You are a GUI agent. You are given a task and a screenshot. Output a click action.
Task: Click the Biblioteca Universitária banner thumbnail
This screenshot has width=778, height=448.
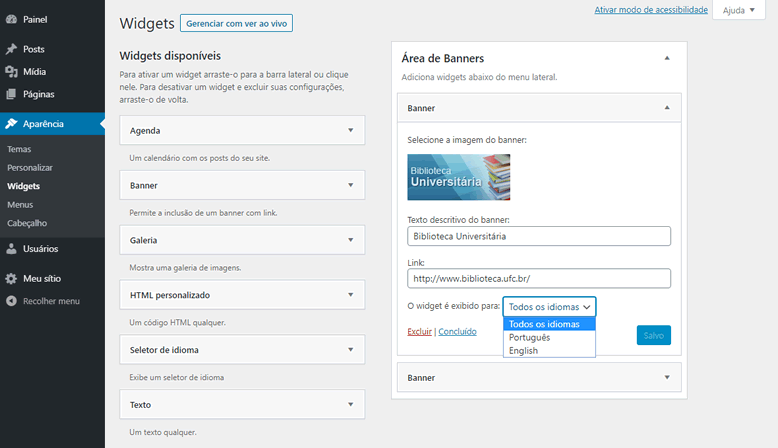(x=458, y=177)
